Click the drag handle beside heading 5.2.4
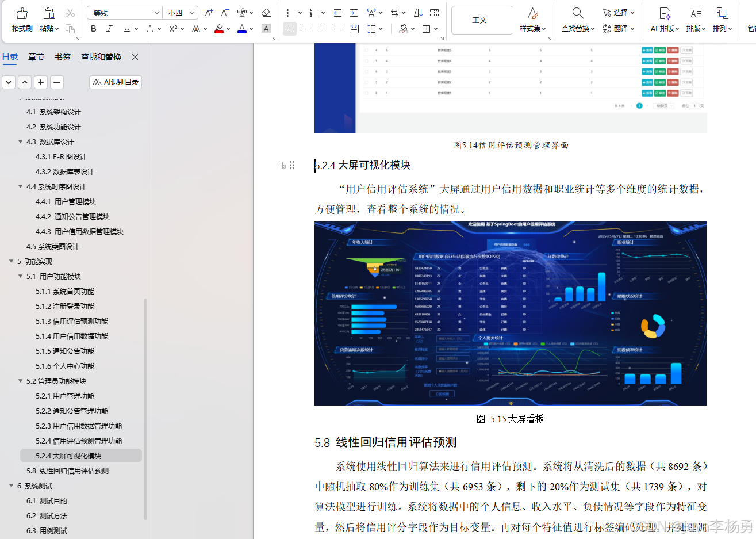The image size is (756, 539). click(292, 165)
